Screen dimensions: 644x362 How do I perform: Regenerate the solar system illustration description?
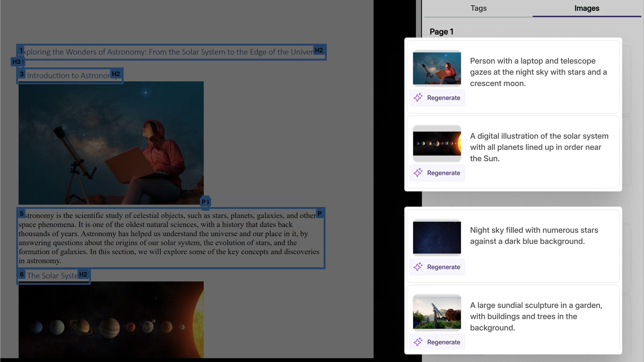pyautogui.click(x=437, y=173)
